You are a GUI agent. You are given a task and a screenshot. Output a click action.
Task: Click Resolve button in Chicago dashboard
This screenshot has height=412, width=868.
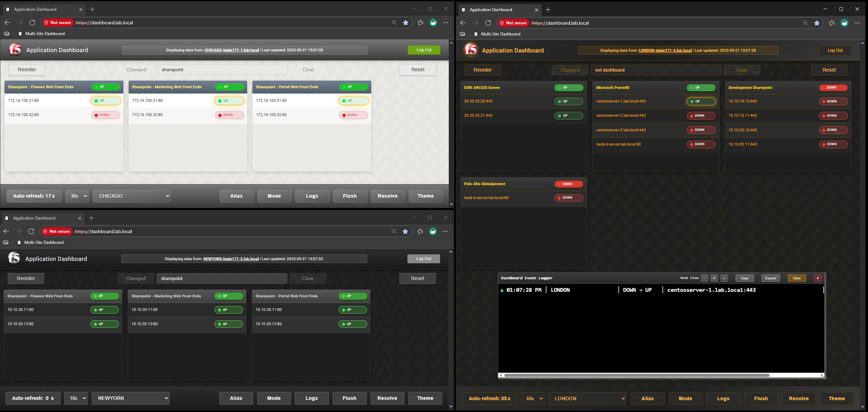pyautogui.click(x=388, y=196)
